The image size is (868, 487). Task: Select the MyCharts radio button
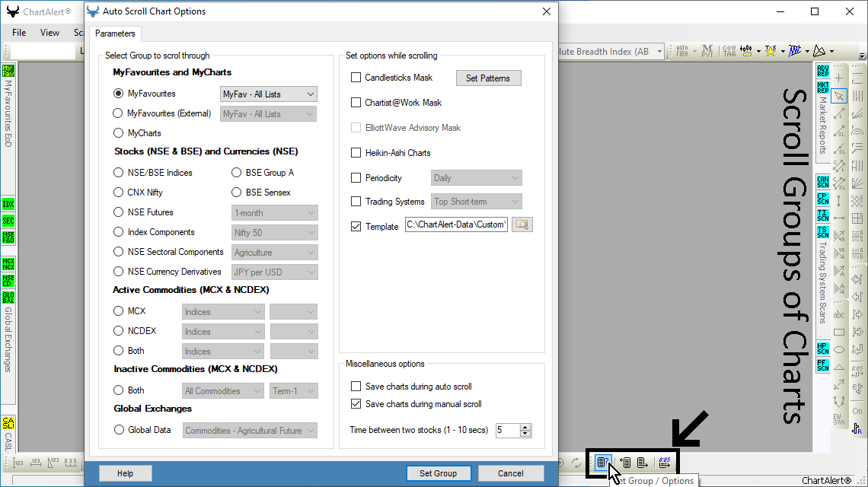click(x=118, y=133)
